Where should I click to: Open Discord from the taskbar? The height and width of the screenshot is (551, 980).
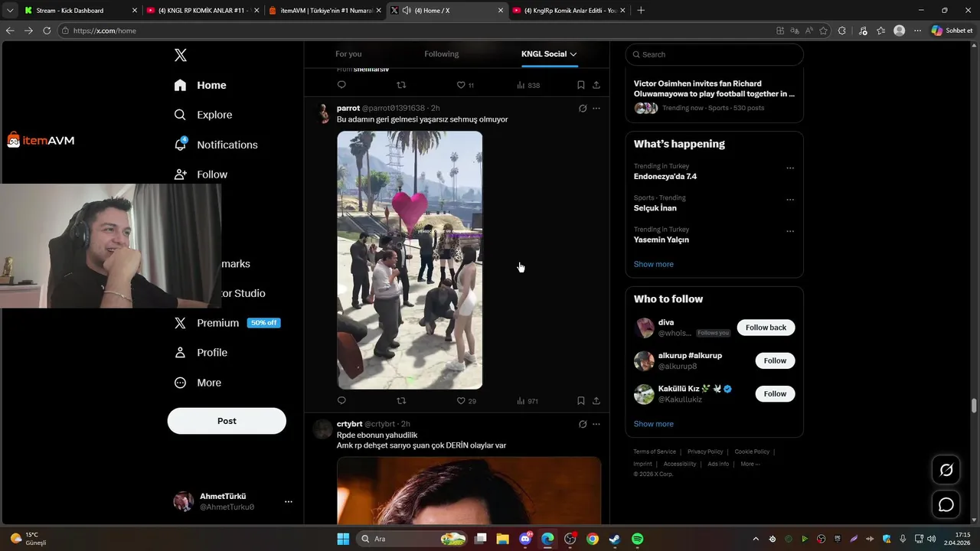pyautogui.click(x=525, y=539)
